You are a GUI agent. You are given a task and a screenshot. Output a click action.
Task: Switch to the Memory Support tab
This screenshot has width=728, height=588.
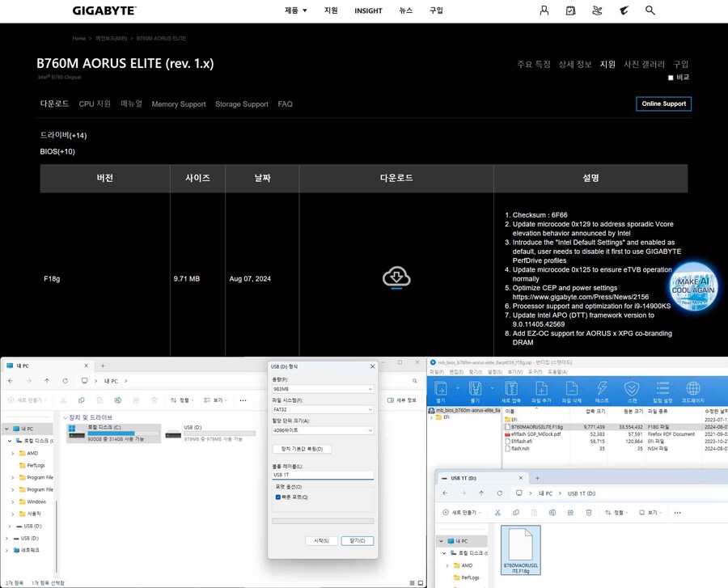[x=178, y=104]
